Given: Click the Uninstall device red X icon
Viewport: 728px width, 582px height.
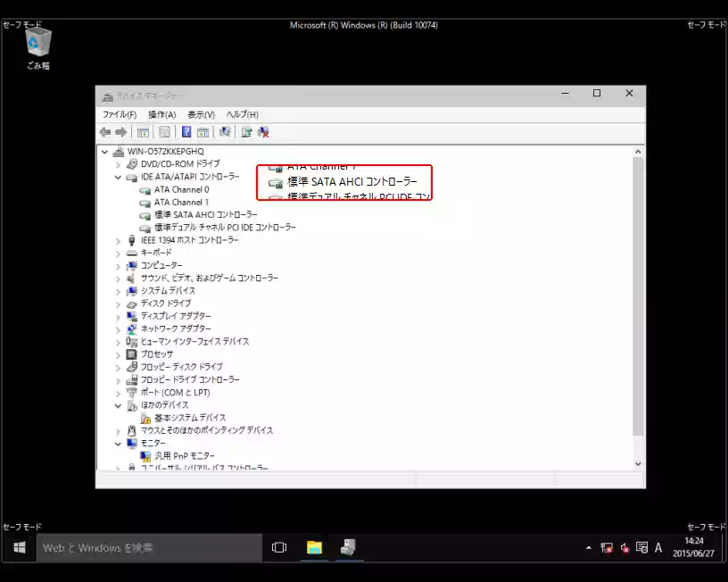Looking at the screenshot, I should coord(263,132).
